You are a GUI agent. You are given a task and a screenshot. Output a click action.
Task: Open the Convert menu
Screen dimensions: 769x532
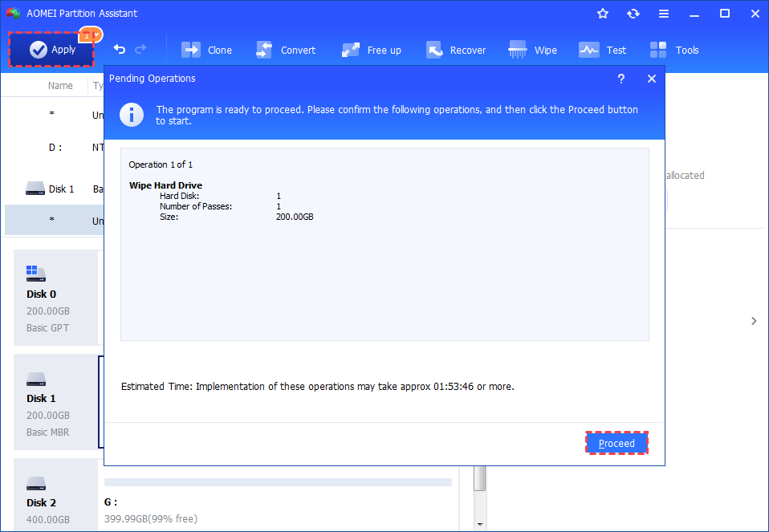click(x=286, y=50)
